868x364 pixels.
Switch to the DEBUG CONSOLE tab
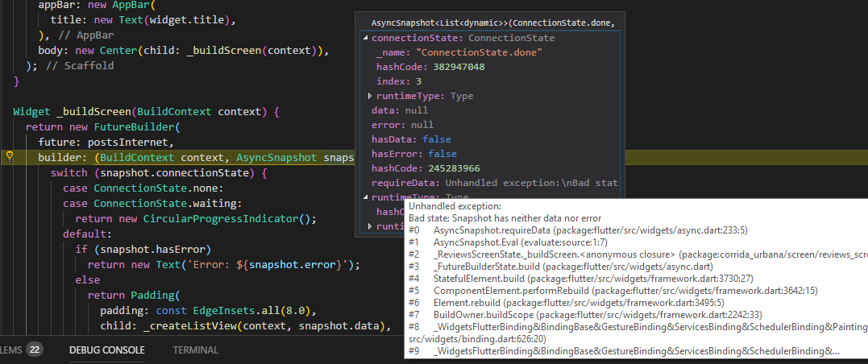pyautogui.click(x=107, y=350)
